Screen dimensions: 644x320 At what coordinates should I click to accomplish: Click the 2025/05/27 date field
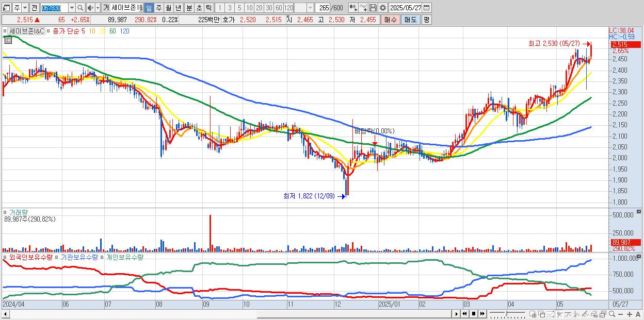[x=406, y=8]
